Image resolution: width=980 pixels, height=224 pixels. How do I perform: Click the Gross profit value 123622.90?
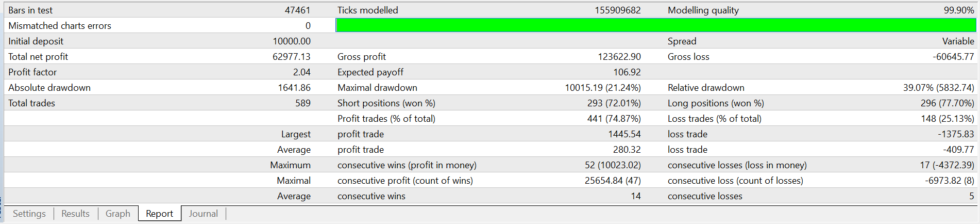coord(619,57)
